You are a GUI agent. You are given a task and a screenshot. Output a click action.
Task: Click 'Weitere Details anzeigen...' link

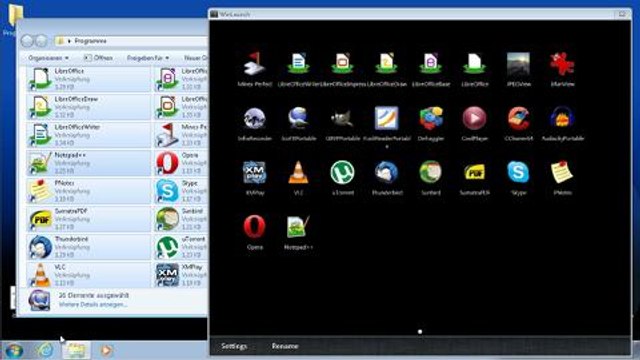[x=93, y=304]
